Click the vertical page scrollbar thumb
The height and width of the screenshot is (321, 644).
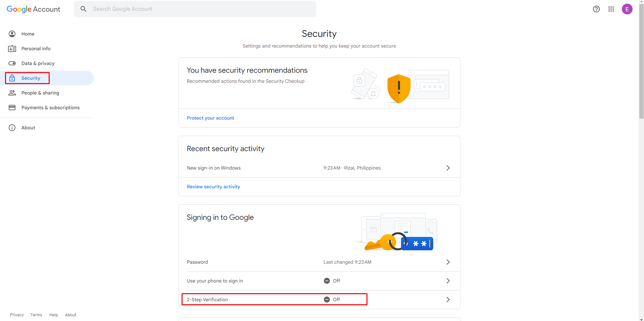tap(641, 62)
